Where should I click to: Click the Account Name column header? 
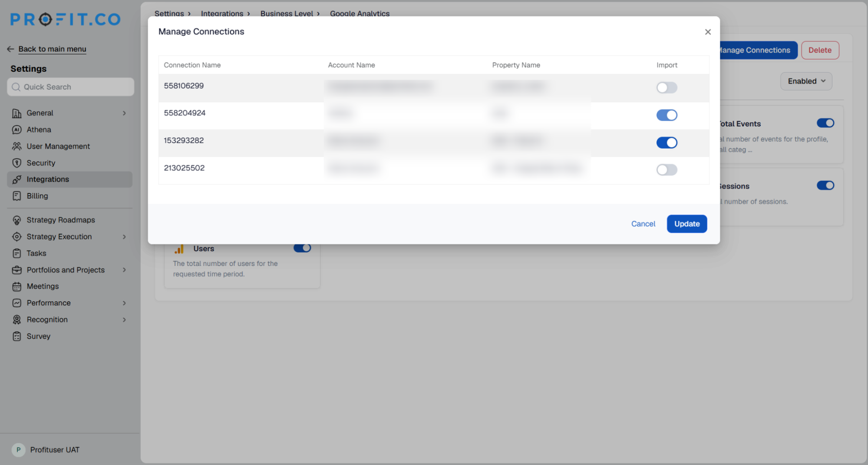point(351,65)
